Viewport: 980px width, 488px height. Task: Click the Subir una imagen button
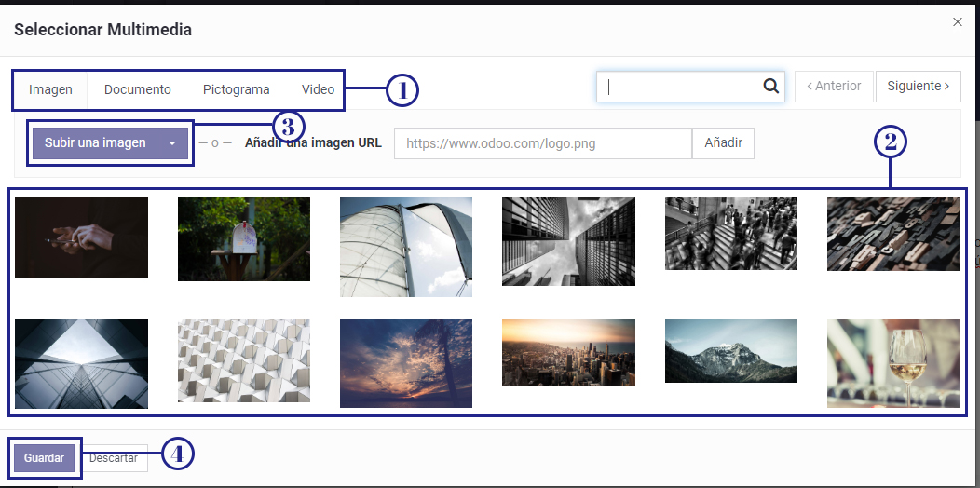(95, 143)
